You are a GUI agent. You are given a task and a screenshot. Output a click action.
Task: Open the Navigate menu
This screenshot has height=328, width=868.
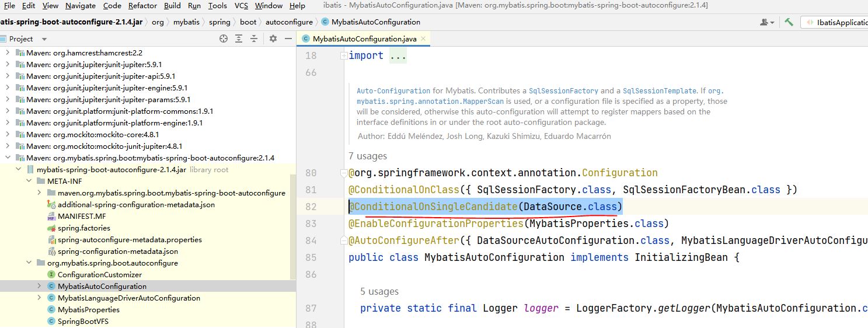(81, 5)
